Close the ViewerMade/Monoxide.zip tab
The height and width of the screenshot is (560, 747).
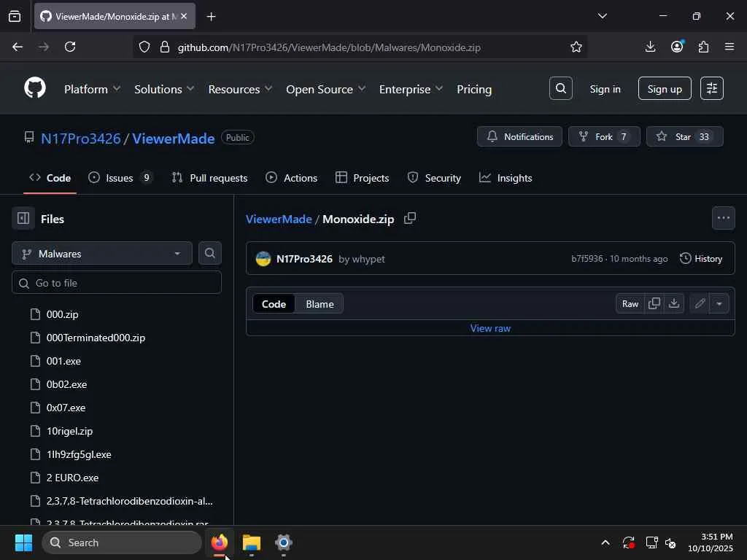tap(184, 16)
